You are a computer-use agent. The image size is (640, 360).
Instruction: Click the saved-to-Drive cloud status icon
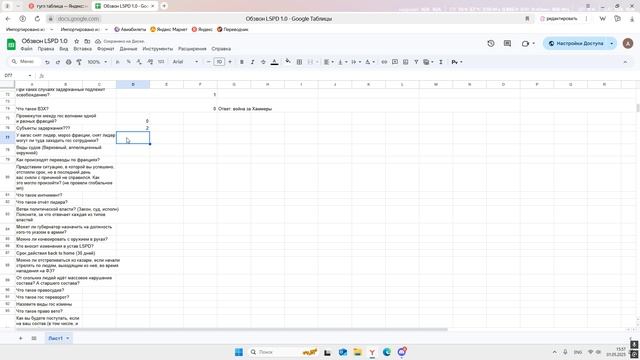click(98, 41)
